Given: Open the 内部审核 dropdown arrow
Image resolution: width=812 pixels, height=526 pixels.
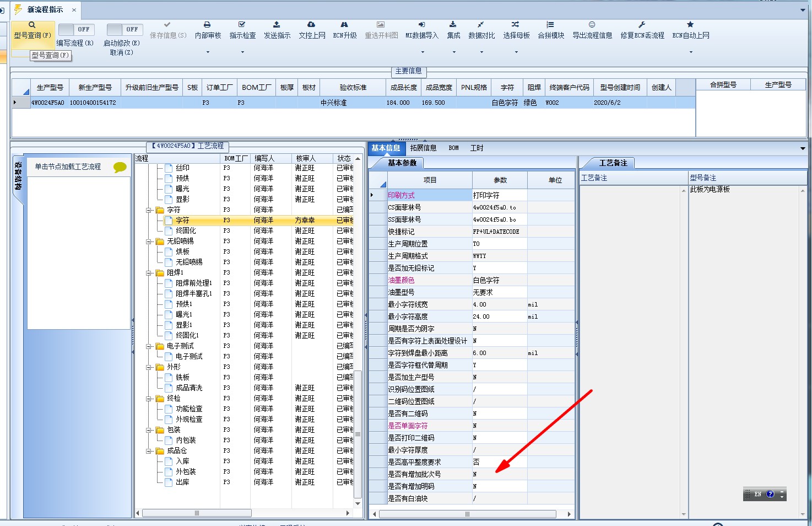Looking at the screenshot, I should 208,52.
